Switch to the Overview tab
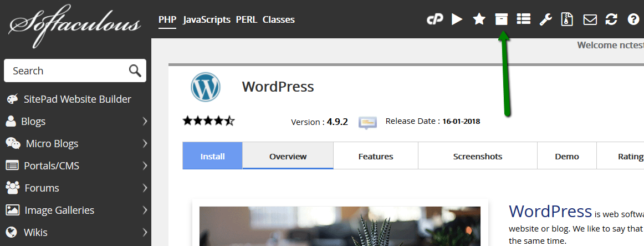This screenshot has height=246, width=644. (288, 157)
